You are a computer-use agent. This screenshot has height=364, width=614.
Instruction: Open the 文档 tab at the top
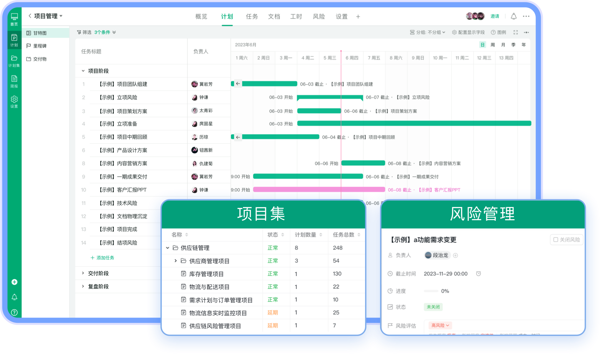coord(274,16)
